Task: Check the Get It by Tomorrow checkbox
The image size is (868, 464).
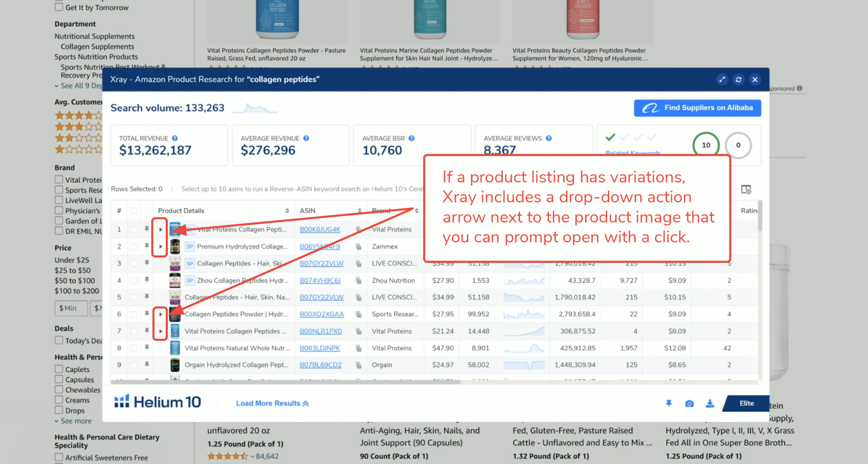Action: 59,7
